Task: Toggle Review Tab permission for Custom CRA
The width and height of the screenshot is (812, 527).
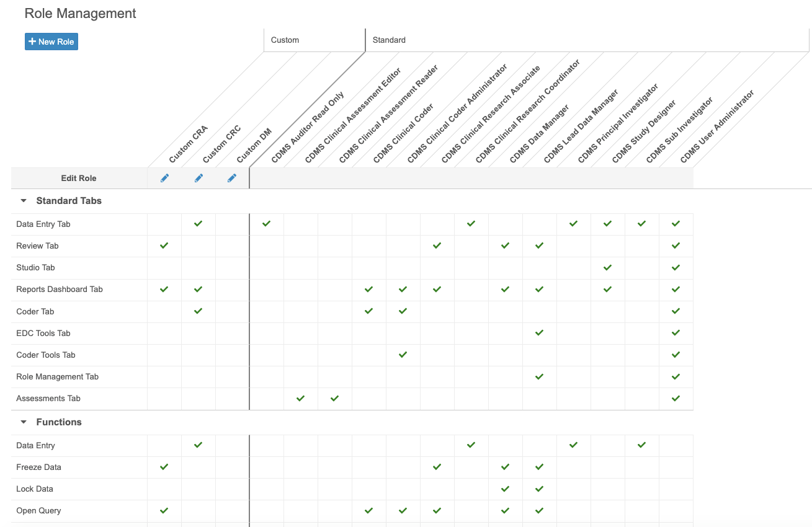Action: pos(164,246)
